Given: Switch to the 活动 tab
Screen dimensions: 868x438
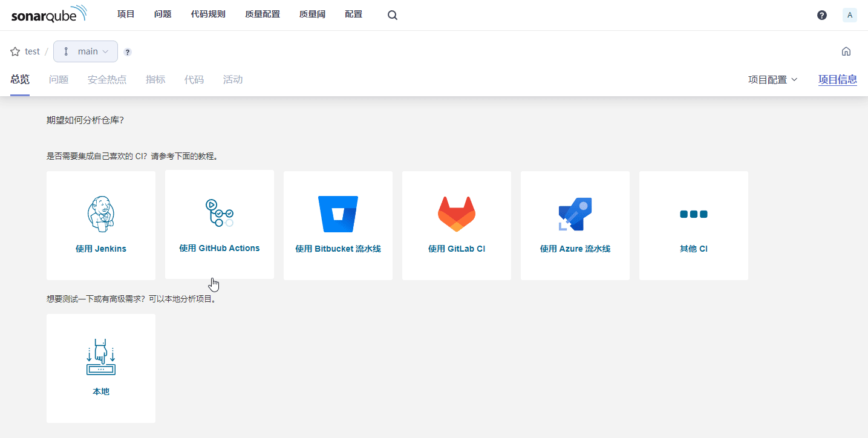Looking at the screenshot, I should click(x=233, y=79).
